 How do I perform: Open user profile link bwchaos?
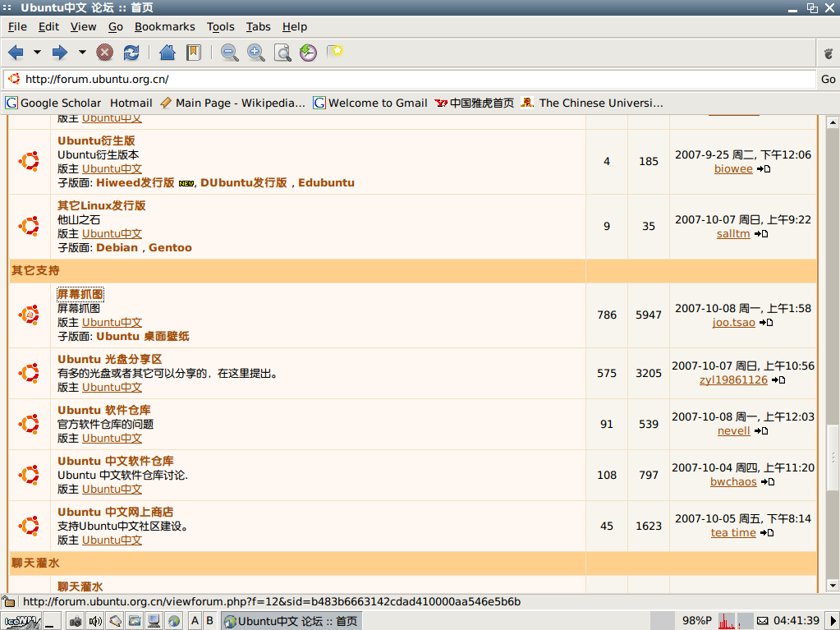click(733, 481)
